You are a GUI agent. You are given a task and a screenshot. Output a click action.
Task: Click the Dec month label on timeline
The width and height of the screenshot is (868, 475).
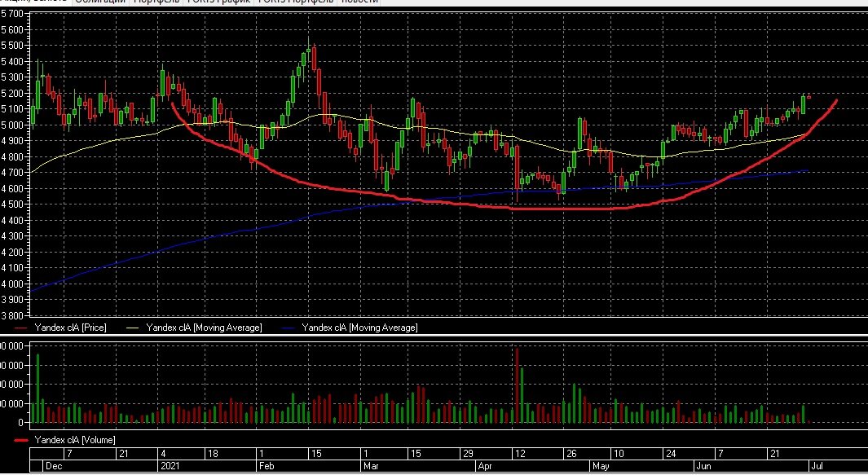(x=54, y=466)
